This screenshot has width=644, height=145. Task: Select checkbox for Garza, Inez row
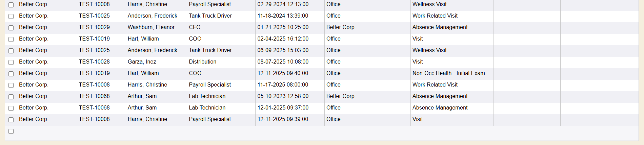(x=11, y=62)
